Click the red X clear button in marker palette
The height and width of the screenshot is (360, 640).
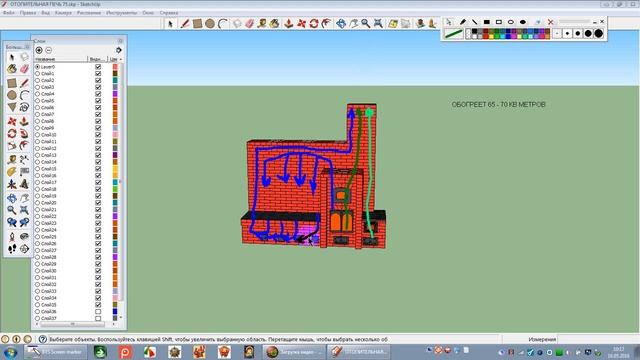550,22
